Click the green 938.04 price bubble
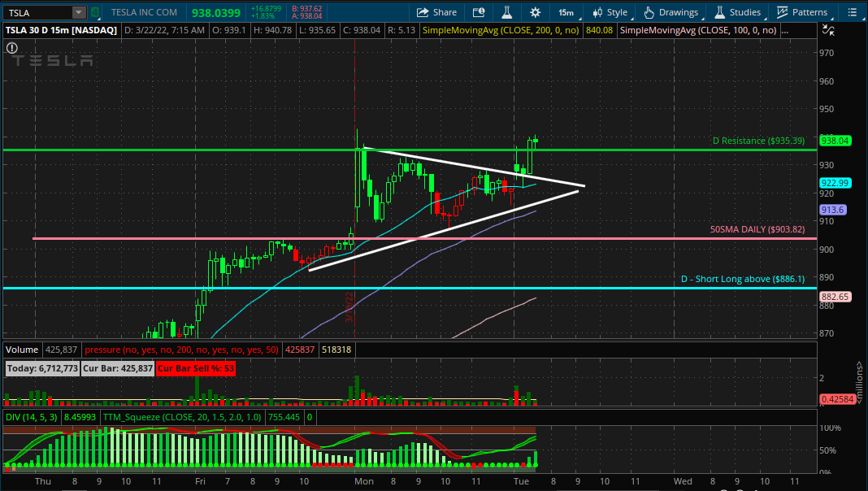 pyautogui.click(x=835, y=141)
